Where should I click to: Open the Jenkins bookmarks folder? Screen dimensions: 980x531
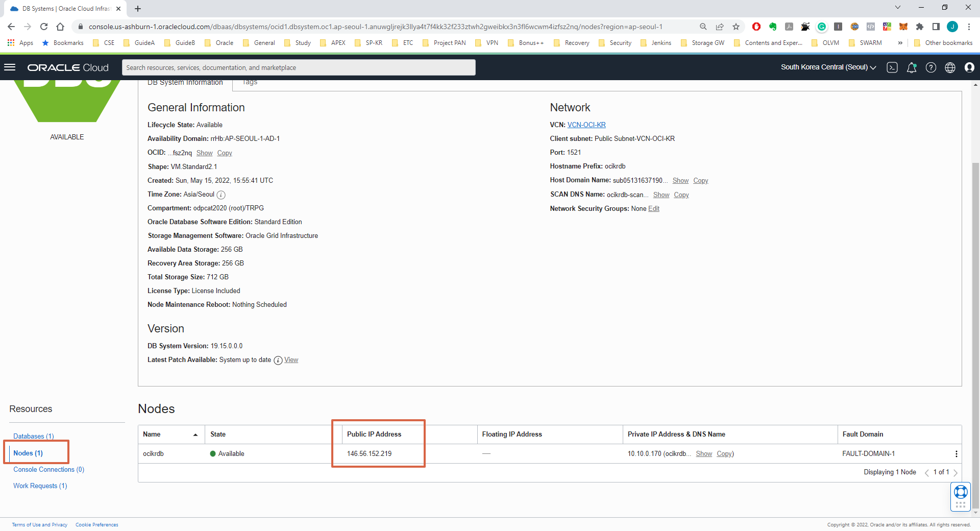(x=656, y=43)
